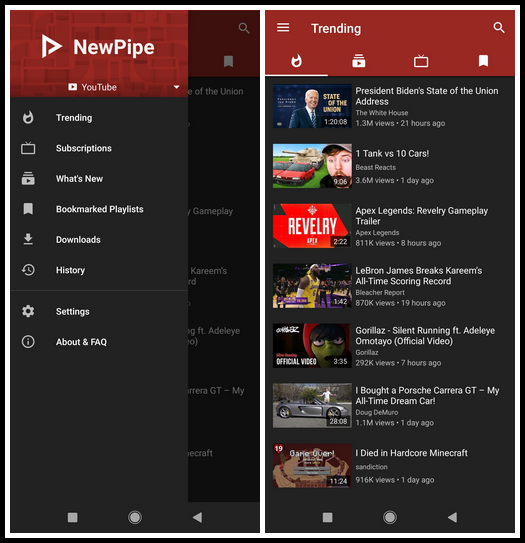Click the download arrow icon beside Downloads
The height and width of the screenshot is (543, 525).
click(x=28, y=239)
